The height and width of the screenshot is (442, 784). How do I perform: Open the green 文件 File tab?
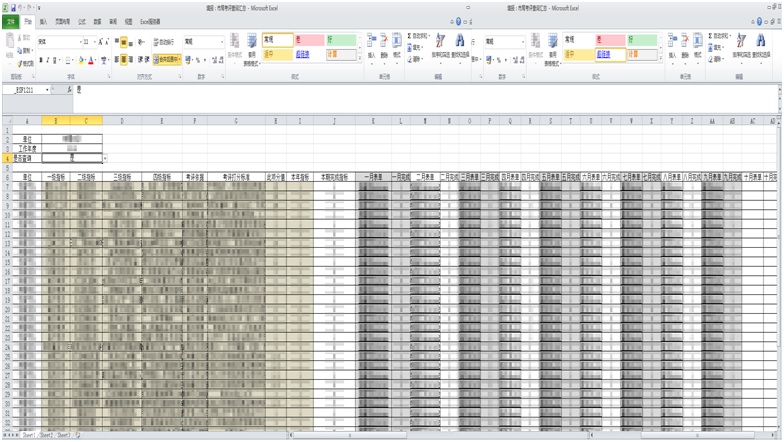(x=11, y=20)
